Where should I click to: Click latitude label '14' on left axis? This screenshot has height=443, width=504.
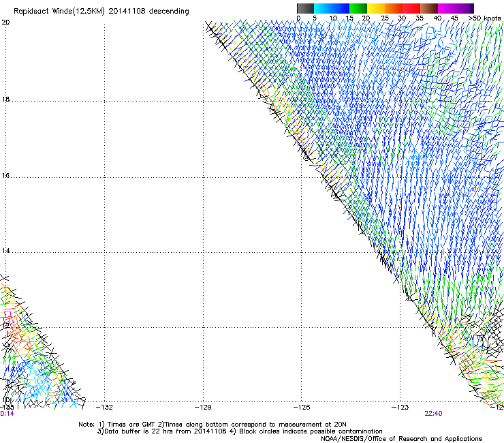[5, 250]
